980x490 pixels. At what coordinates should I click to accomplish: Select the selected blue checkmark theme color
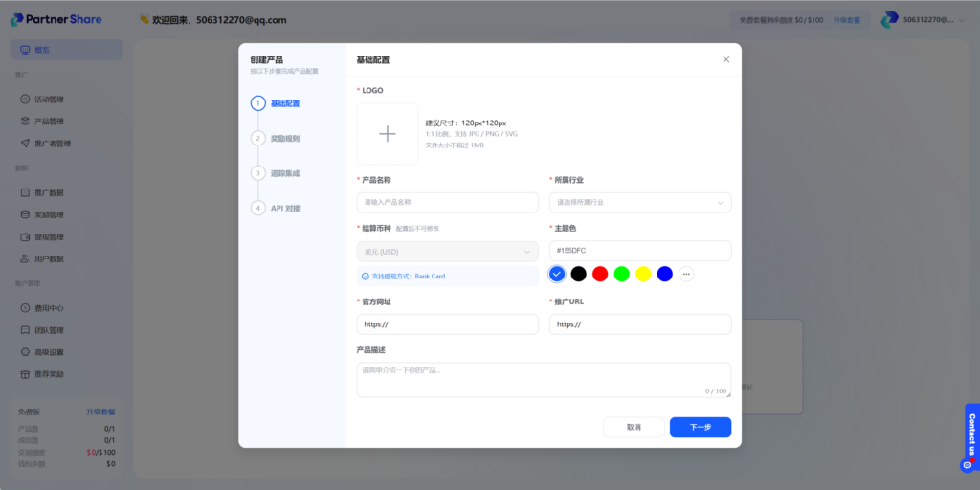click(x=557, y=274)
